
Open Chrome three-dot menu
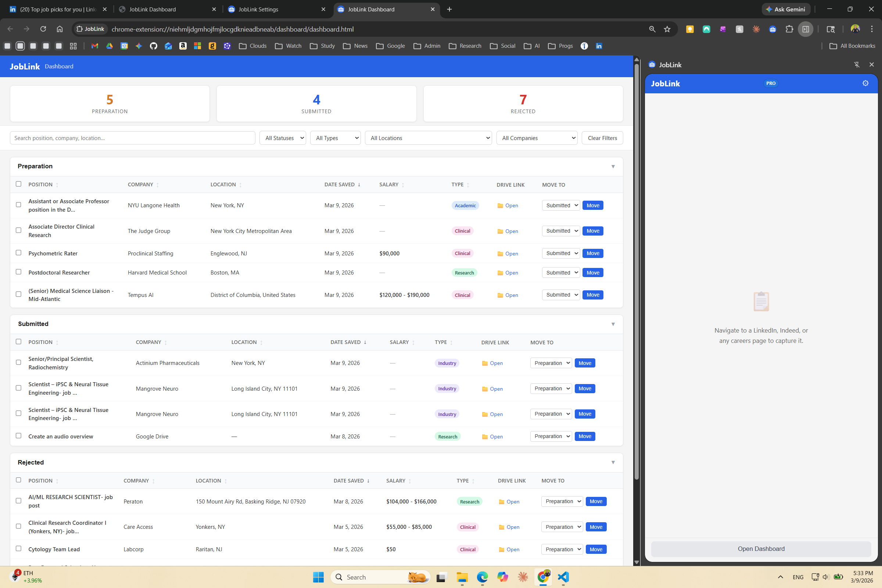point(872,29)
